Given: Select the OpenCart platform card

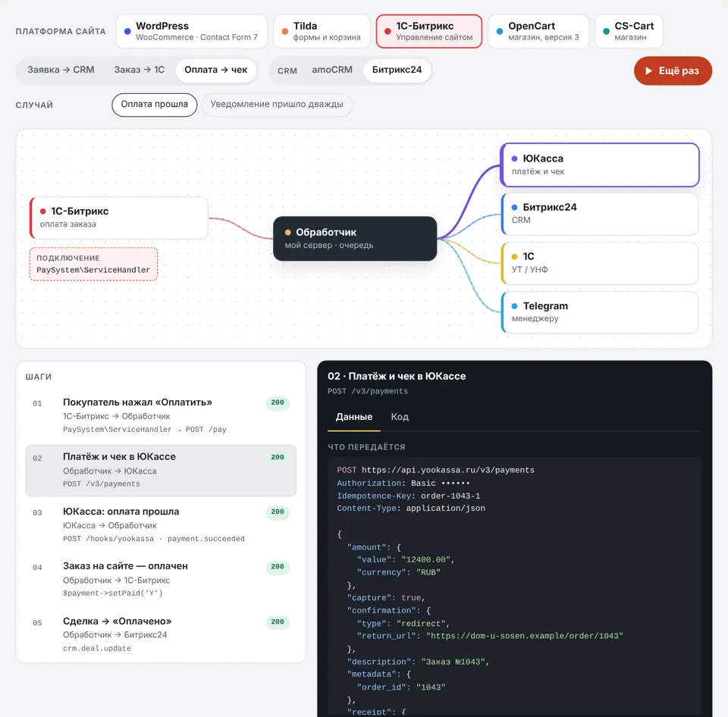Looking at the screenshot, I should [538, 31].
